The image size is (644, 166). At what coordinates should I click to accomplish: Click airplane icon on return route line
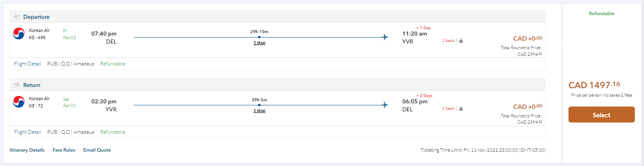point(385,105)
